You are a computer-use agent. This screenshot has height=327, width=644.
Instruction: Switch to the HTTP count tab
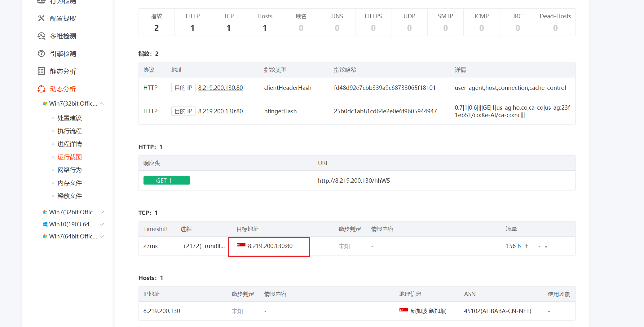tap(192, 22)
